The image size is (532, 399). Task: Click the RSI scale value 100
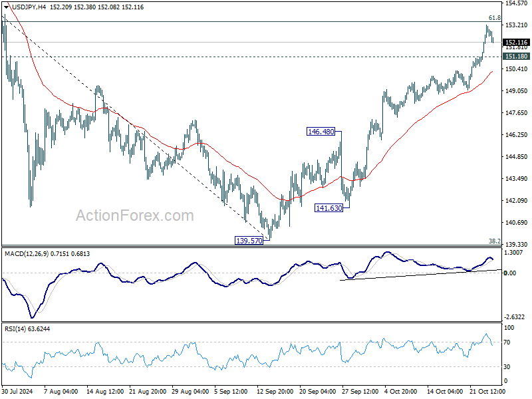pos(509,328)
